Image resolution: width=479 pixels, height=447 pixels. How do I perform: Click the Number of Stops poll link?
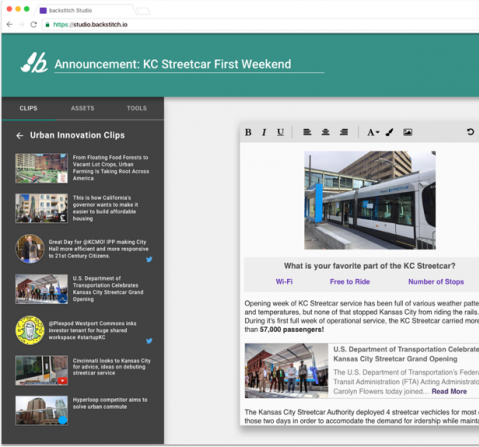point(436,282)
